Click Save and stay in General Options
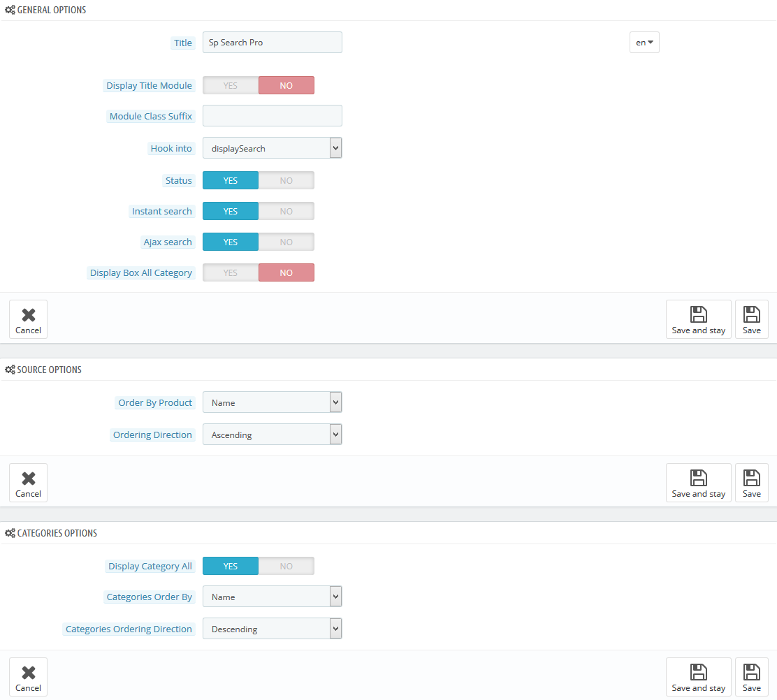The width and height of the screenshot is (777, 700). (698, 319)
